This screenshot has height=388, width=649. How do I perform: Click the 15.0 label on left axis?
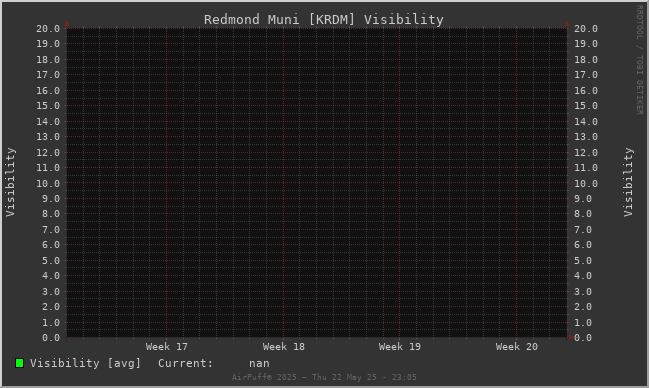48,106
